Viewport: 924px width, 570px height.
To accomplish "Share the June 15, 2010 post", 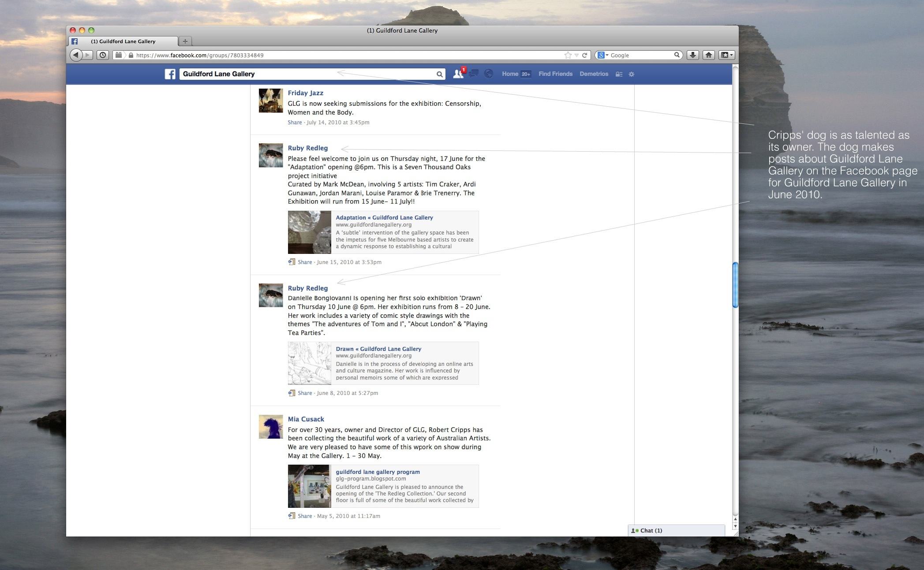I will 305,262.
